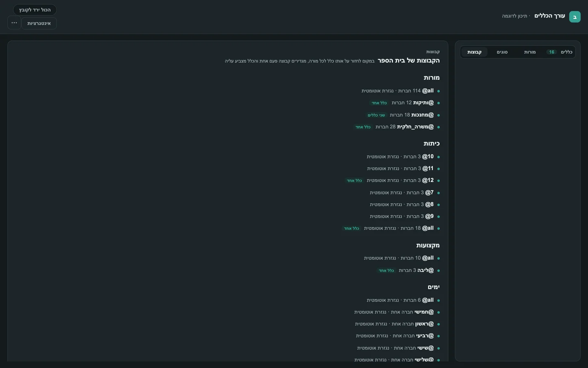The width and height of the screenshot is (588, 368).
Task: Click the כלל אחד badge next to @ותיקות
Action: click(379, 103)
